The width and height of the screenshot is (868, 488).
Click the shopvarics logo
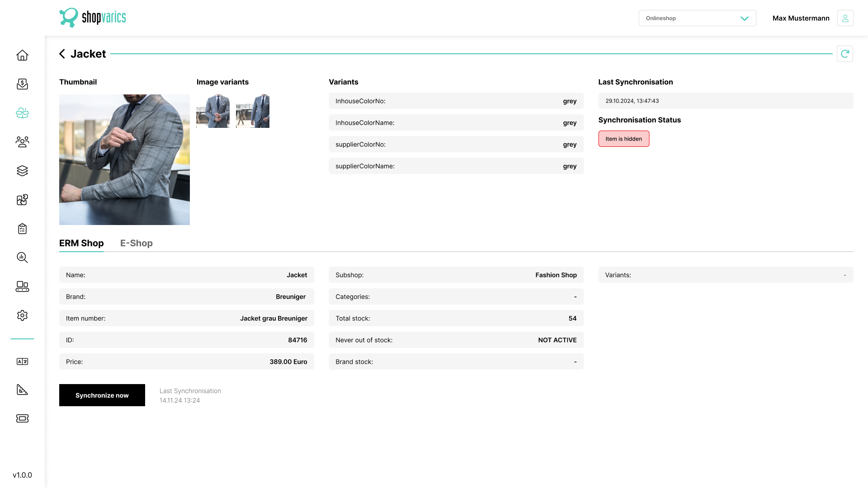click(93, 18)
